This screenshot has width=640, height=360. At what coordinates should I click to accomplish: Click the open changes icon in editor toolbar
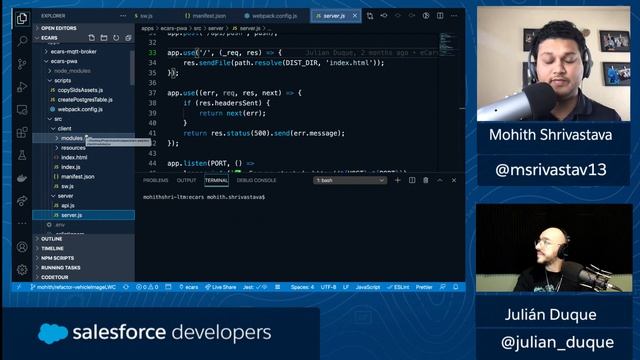coord(370,16)
